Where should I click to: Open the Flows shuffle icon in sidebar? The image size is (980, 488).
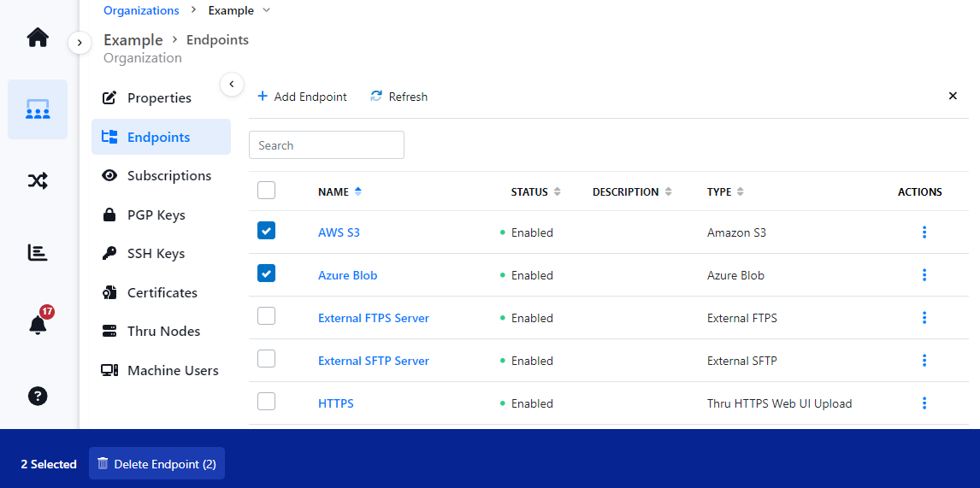(38, 180)
